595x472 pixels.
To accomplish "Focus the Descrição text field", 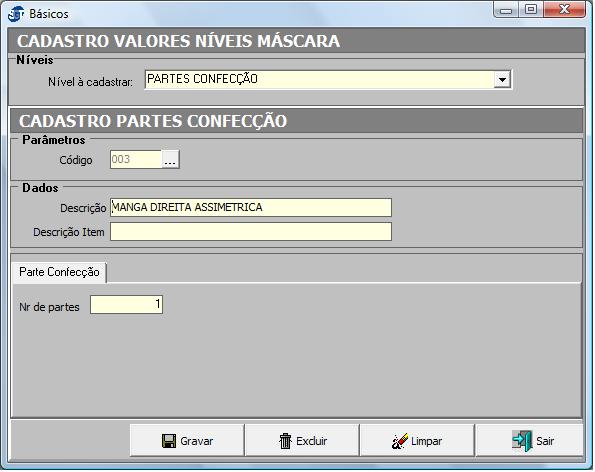I will [x=251, y=208].
